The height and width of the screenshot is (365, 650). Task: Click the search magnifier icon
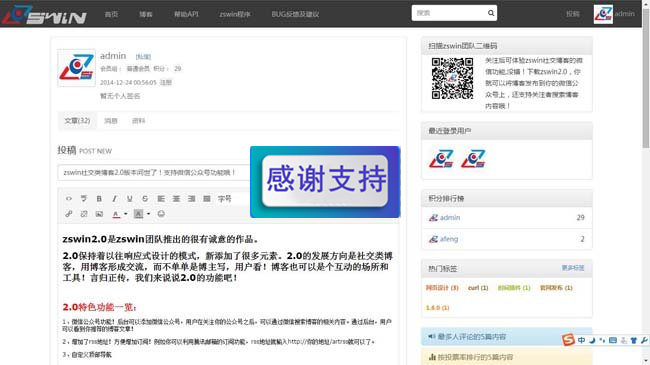pyautogui.click(x=491, y=13)
